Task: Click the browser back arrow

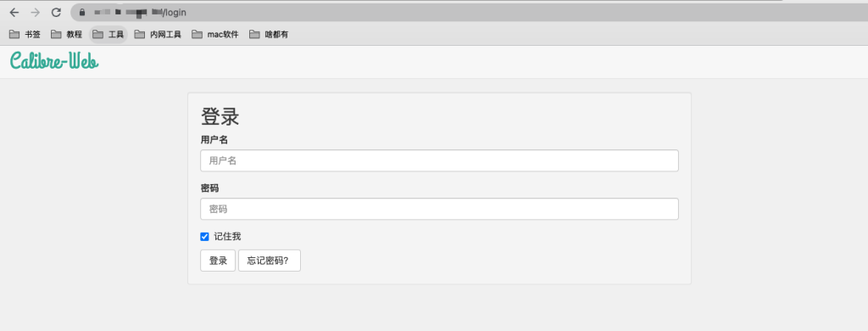Action: point(14,12)
